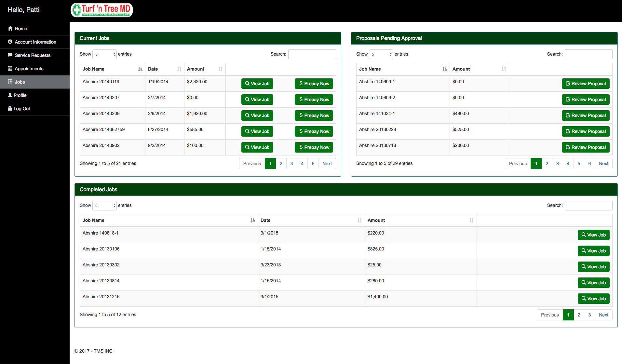Viewport: 622px width, 364px height.
Task: Go to page 3 of Proposals
Action: [x=558, y=164]
